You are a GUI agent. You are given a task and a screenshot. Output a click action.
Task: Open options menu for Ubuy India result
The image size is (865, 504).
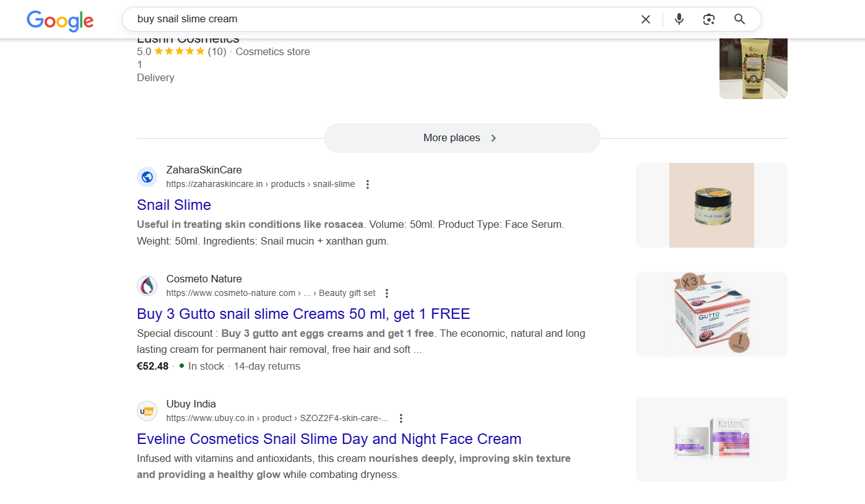tap(401, 419)
